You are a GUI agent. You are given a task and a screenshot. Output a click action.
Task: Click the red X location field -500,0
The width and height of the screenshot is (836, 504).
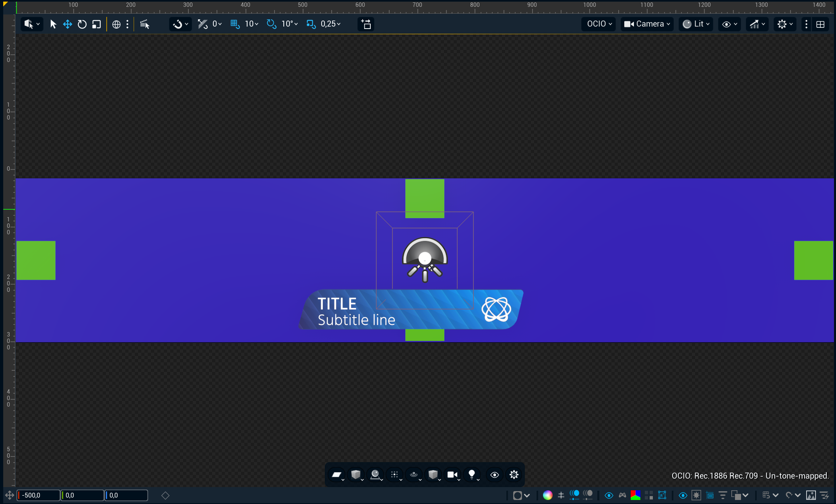click(39, 495)
